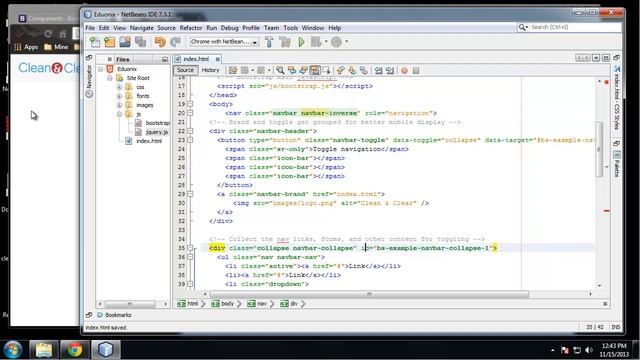Click the Next Bookmark editor icon
This screenshot has width=640, height=360.
click(x=352, y=71)
